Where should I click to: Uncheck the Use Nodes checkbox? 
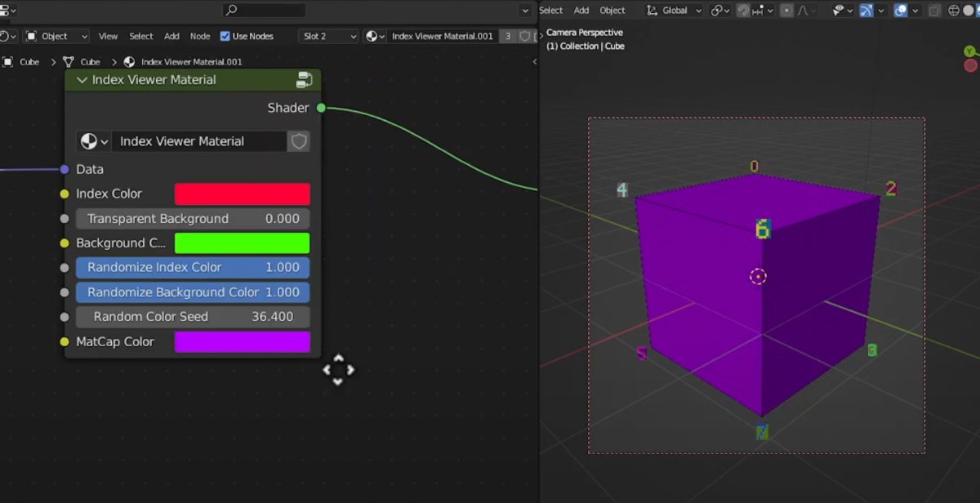pyautogui.click(x=225, y=37)
